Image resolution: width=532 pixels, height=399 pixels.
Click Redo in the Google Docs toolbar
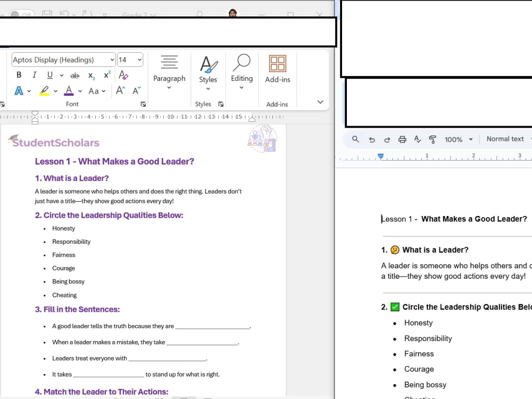click(387, 139)
